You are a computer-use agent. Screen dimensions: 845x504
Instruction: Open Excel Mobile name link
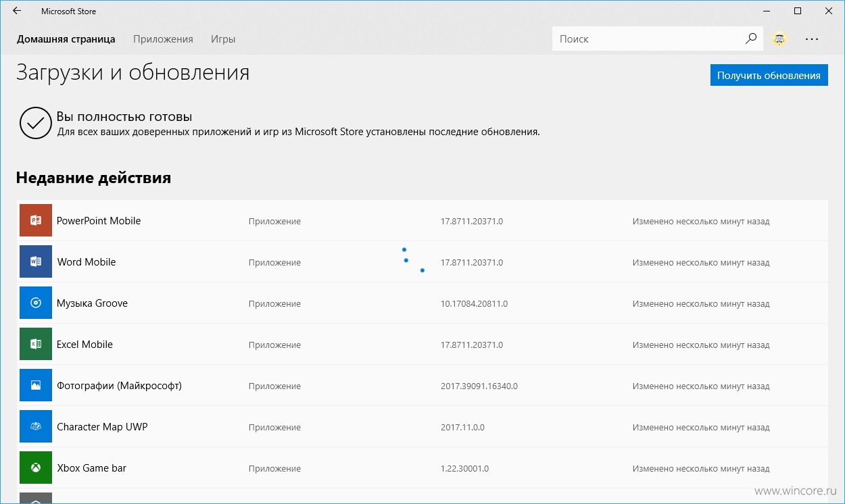tap(84, 345)
